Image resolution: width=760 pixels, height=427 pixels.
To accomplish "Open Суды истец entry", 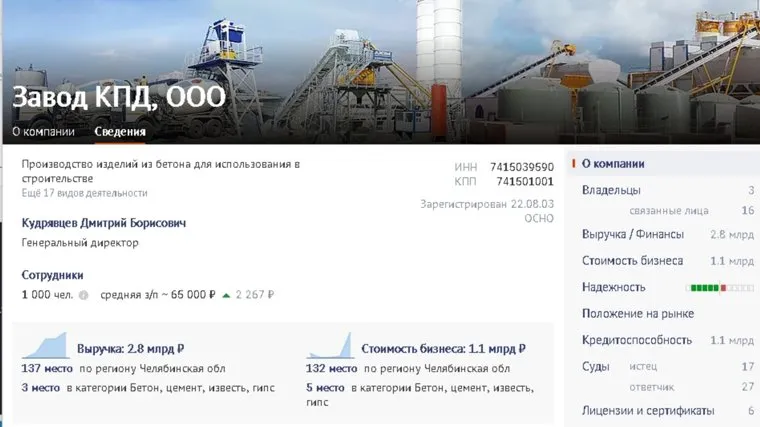I will click(x=643, y=366).
